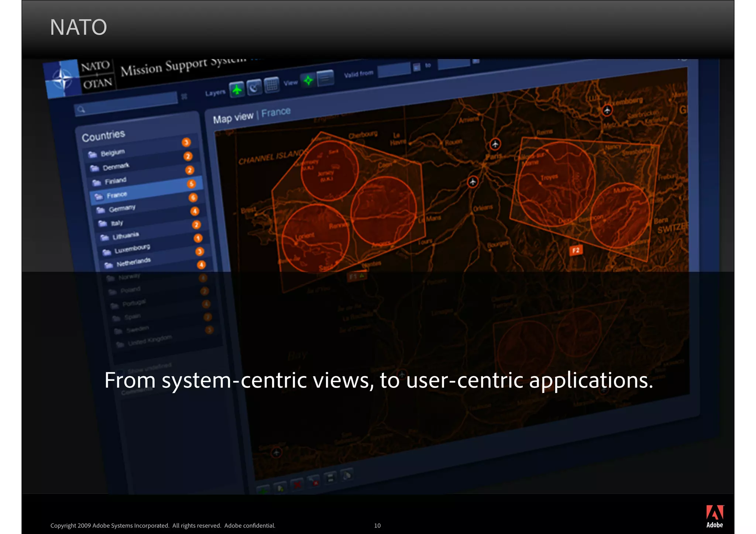Viewport: 756px width, 534px height.
Task: Select the F2 zone label marker
Action: click(576, 251)
